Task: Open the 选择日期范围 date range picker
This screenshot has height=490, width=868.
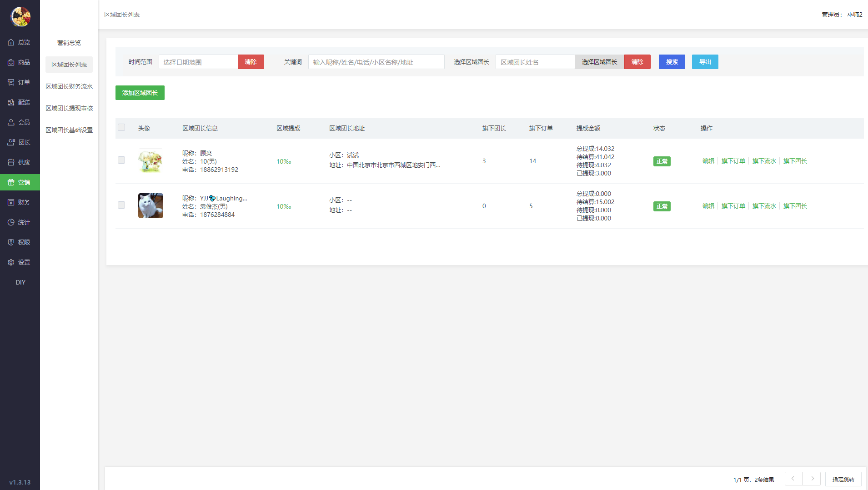Action: click(198, 62)
